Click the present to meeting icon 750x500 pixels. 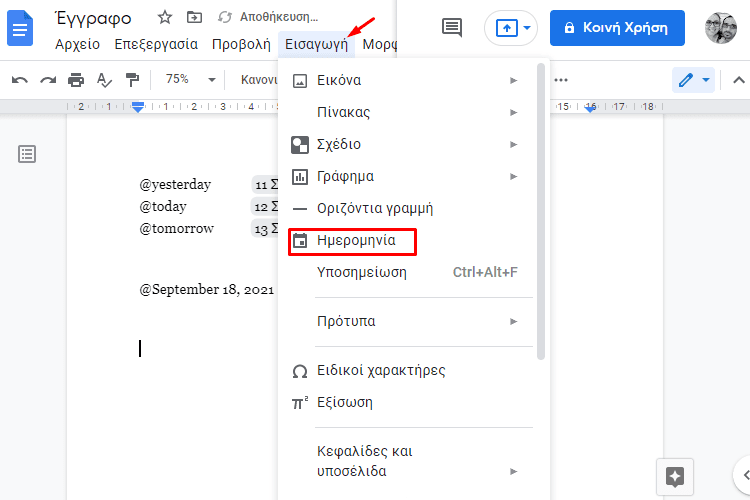pos(507,28)
